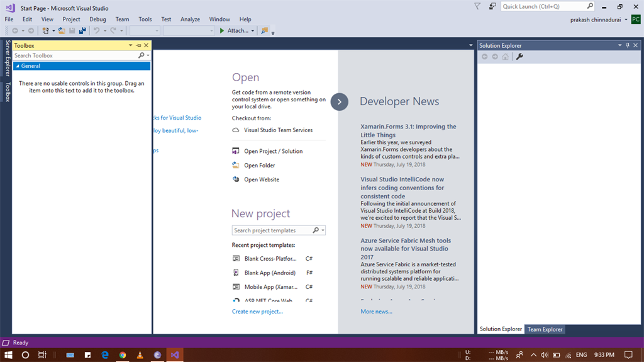Click the Undo toolbar icon
644x362 pixels.
[96, 30]
